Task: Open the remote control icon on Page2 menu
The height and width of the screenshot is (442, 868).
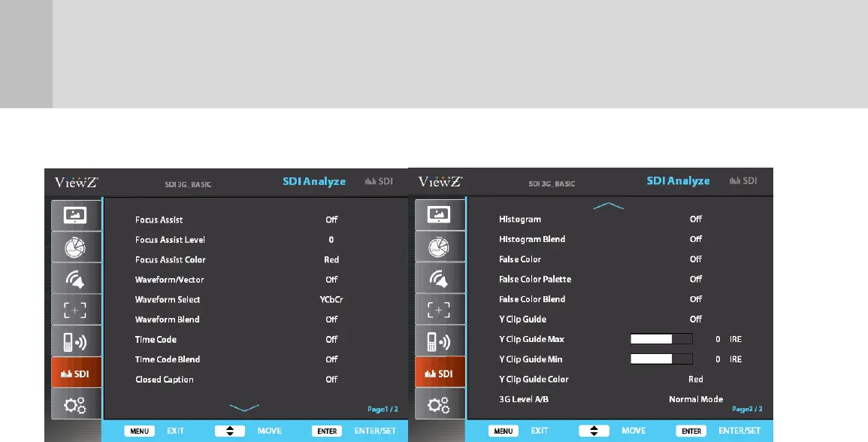Action: (438, 342)
